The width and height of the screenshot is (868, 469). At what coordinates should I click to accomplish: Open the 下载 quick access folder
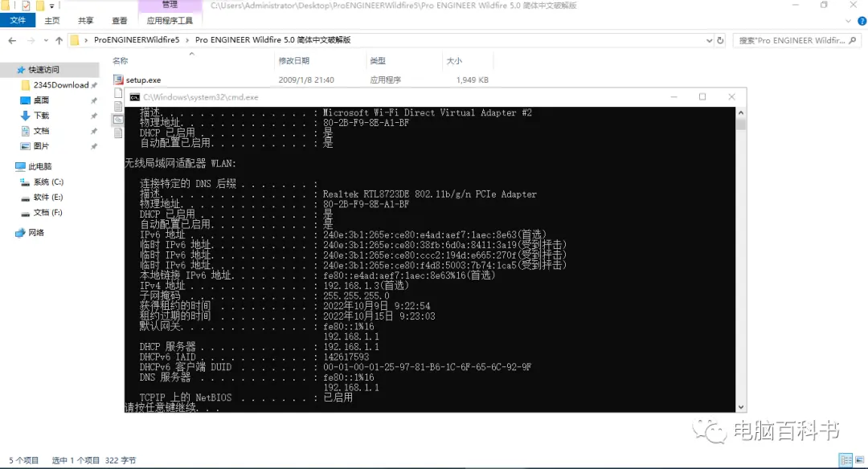point(41,116)
